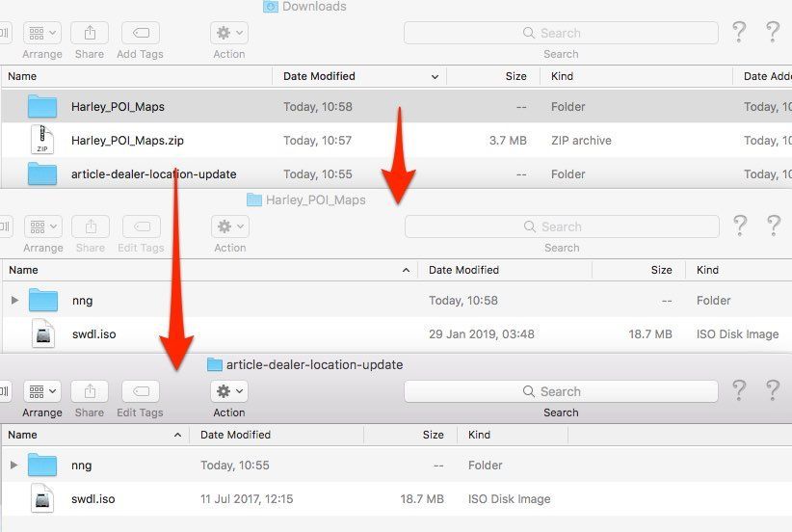
Task: Click the Harley_POI_Maps.zip archive file icon
Action: 42,141
